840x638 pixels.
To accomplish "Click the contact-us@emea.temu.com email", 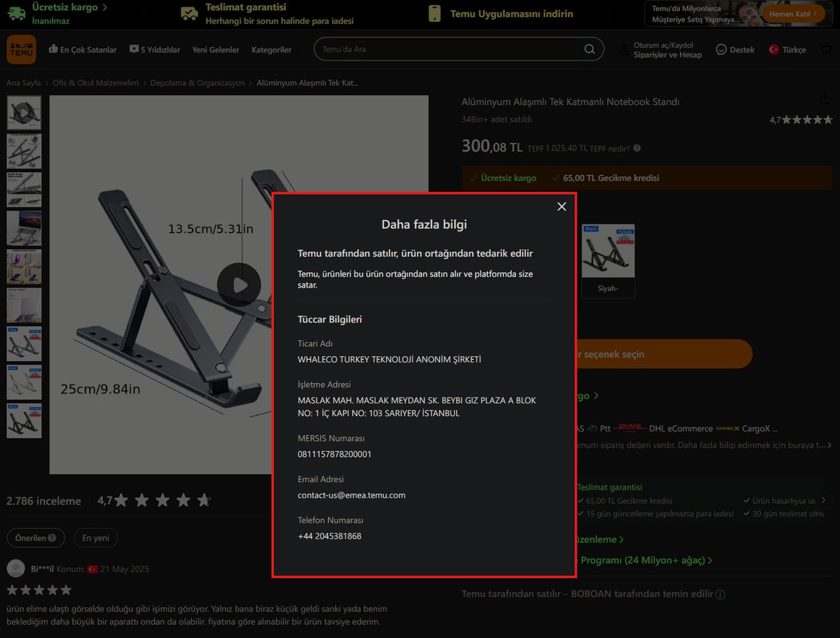I will tap(351, 495).
